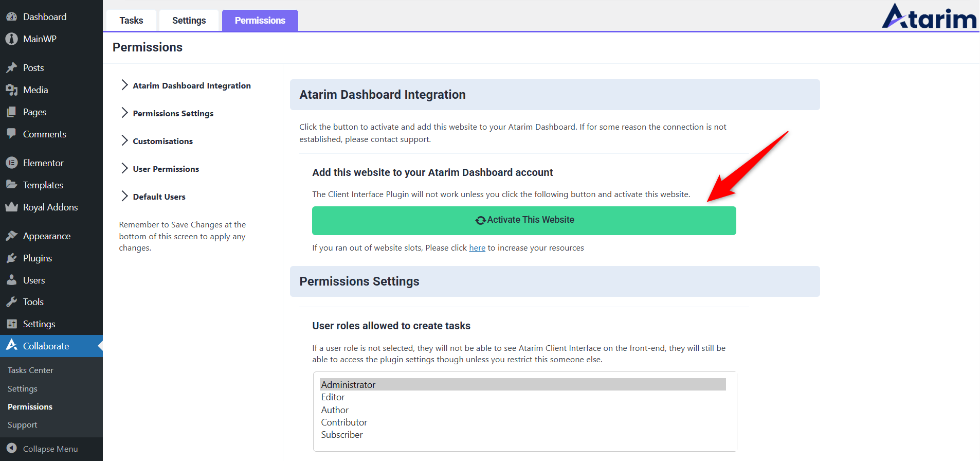Click 'Collapse Menu' text
This screenshot has height=461, width=980.
pos(50,449)
